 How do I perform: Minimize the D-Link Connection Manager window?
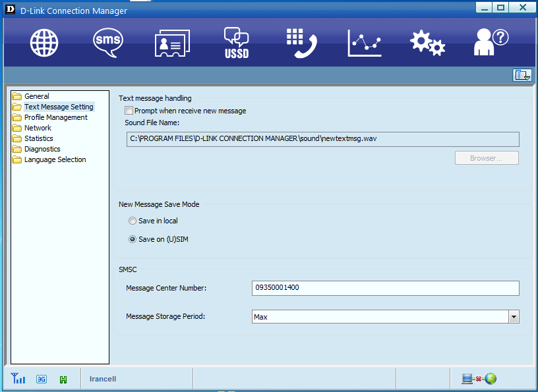pos(484,7)
